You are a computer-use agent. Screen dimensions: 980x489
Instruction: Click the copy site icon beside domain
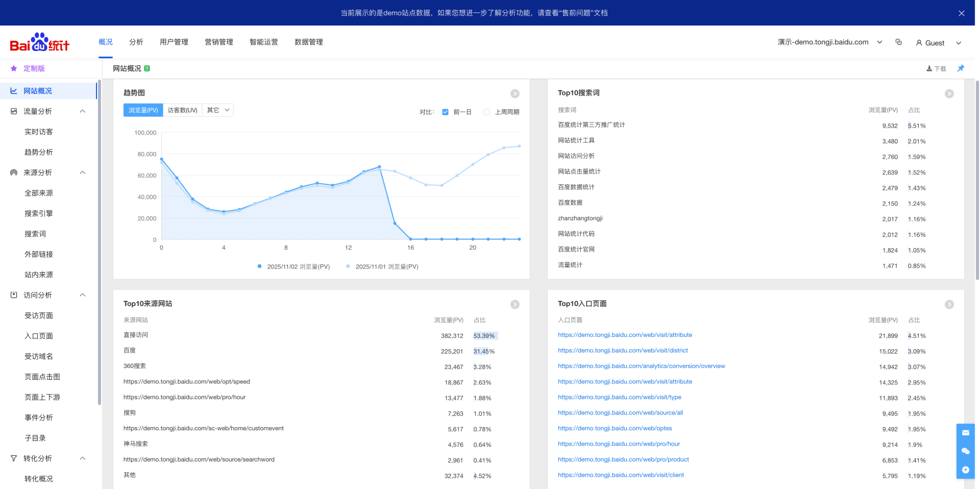[898, 42]
